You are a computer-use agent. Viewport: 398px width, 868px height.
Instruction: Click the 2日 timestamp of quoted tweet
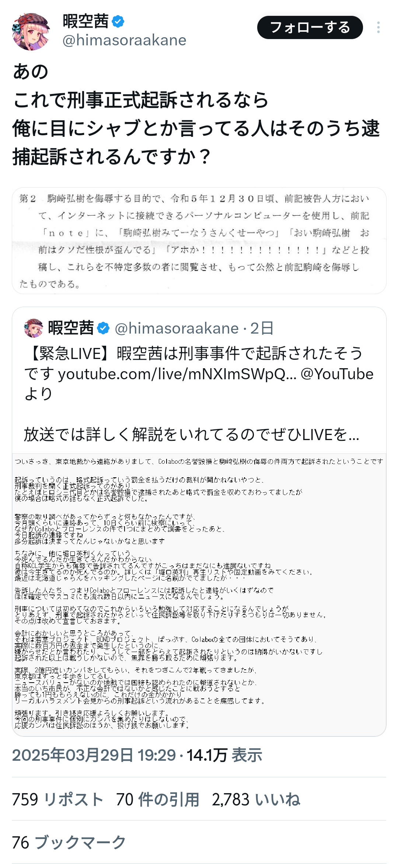(262, 328)
